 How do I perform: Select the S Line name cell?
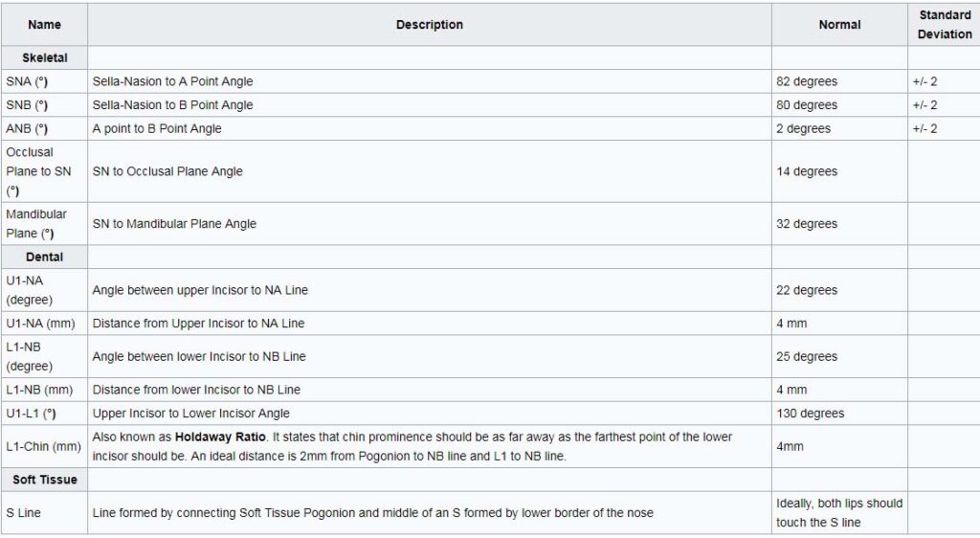point(24,512)
